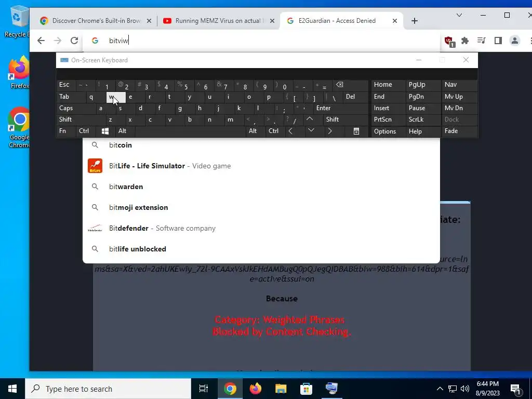532x399 pixels.
Task: Toggle the Chrome side panel icon
Action: (498, 41)
